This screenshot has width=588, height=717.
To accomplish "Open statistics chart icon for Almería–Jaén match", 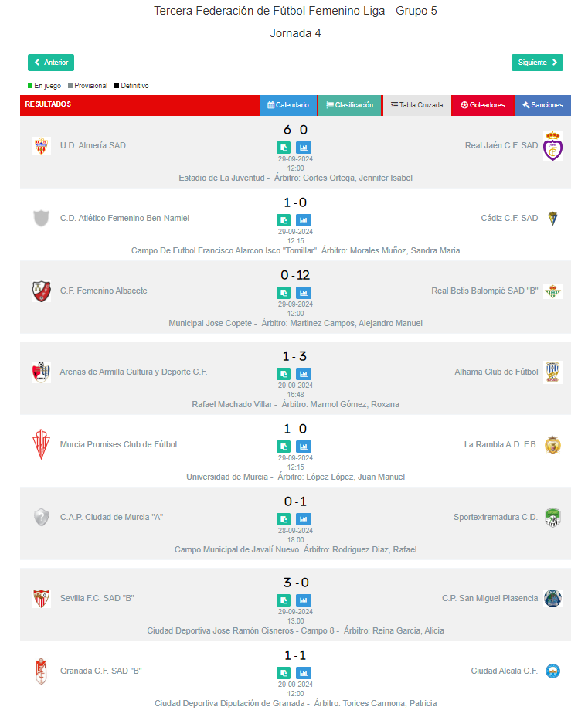I will pyautogui.click(x=304, y=148).
